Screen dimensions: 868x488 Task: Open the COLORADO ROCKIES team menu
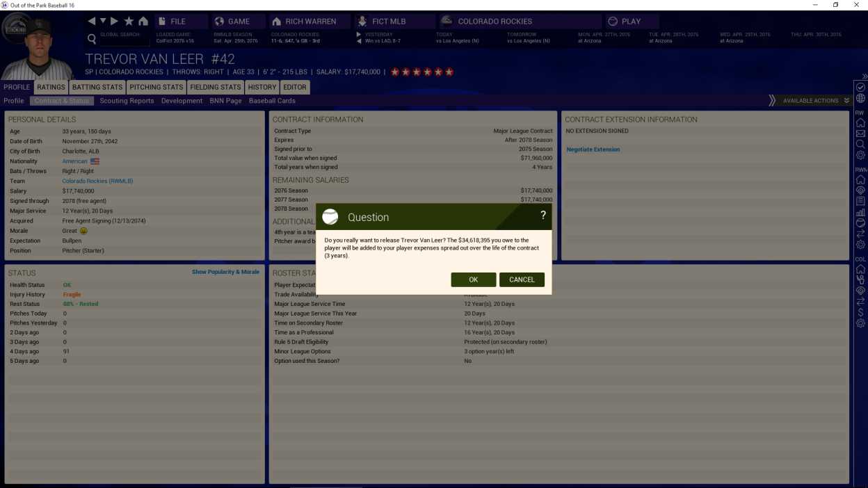pyautogui.click(x=520, y=22)
